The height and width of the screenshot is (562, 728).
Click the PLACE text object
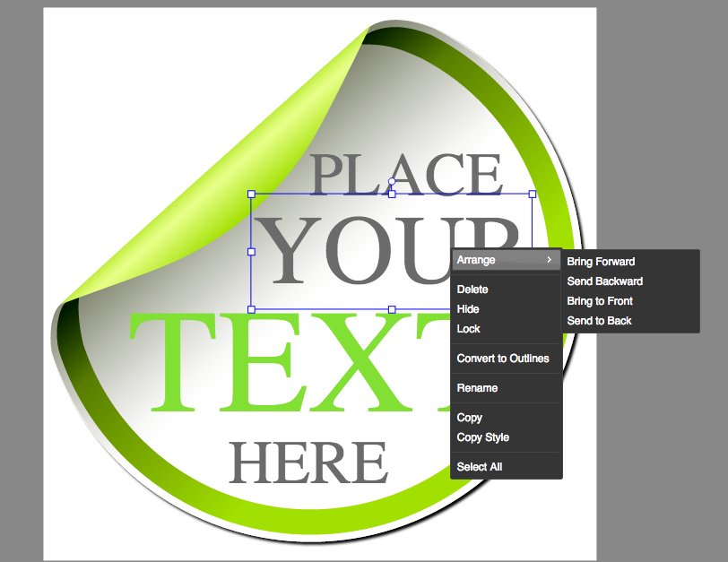click(x=405, y=174)
